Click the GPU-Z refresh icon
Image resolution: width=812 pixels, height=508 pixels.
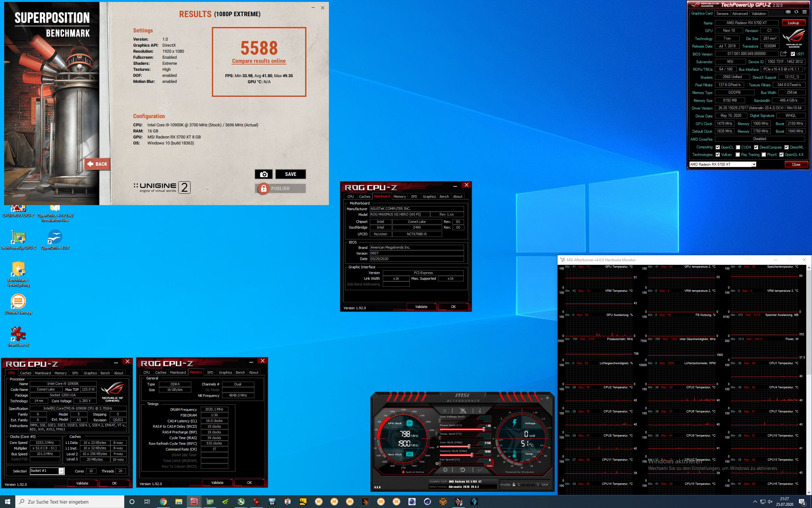tap(796, 12)
